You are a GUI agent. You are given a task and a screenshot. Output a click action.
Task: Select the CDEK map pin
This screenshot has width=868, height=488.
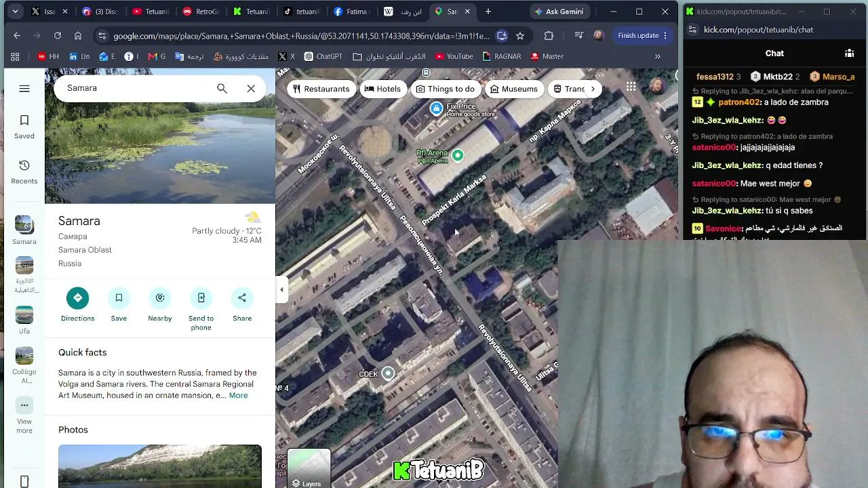click(388, 373)
